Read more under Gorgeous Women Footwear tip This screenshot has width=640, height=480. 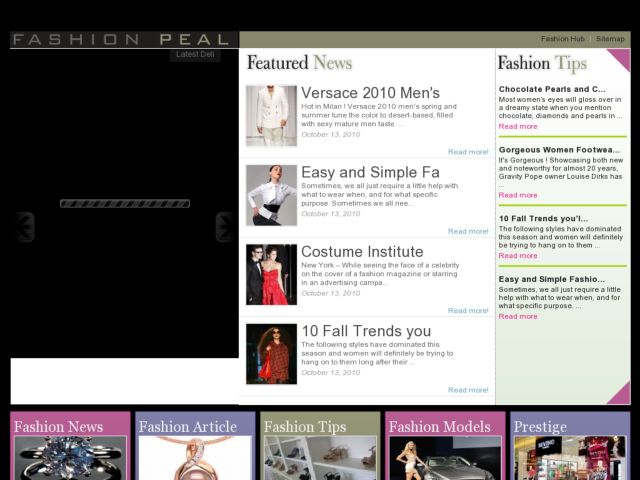click(518, 196)
